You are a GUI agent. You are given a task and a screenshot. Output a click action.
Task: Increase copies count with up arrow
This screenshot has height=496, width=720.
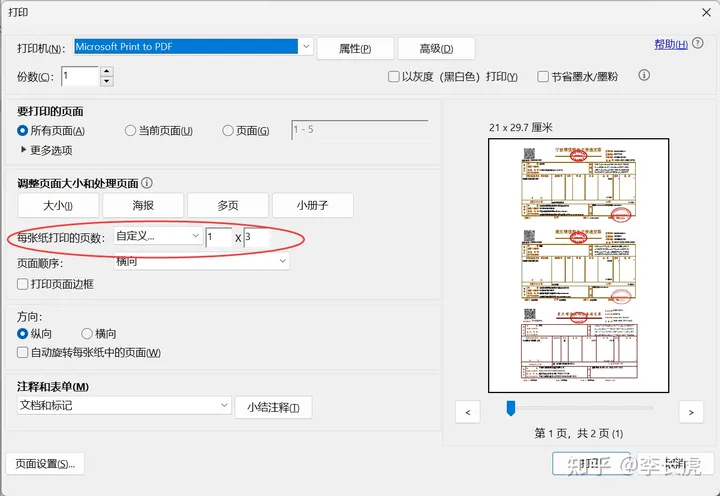[x=107, y=71]
